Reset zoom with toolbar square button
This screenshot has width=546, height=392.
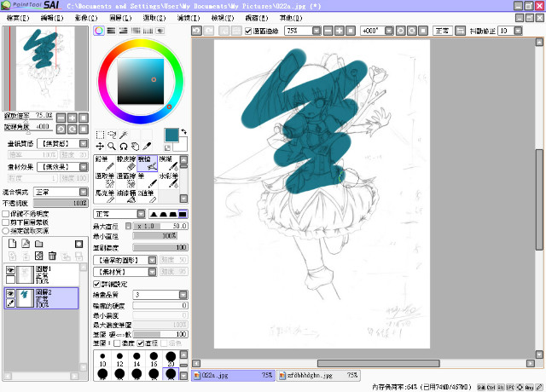coord(351,31)
